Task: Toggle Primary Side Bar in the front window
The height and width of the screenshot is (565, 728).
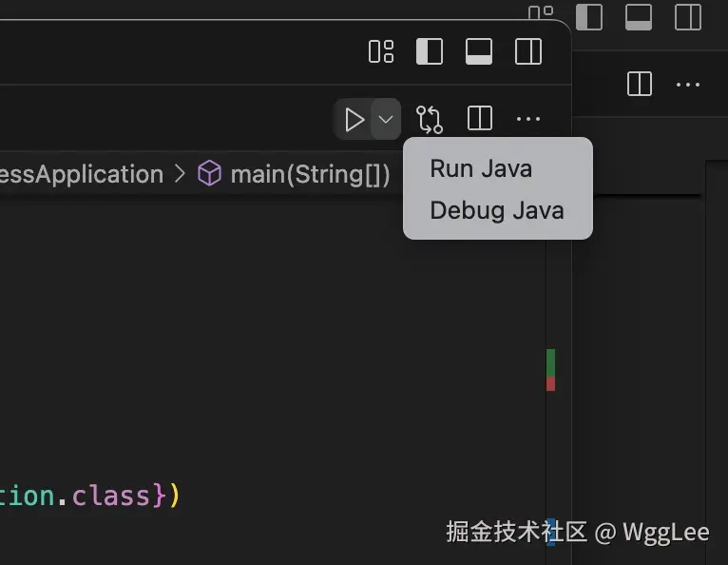Action: 430,51
